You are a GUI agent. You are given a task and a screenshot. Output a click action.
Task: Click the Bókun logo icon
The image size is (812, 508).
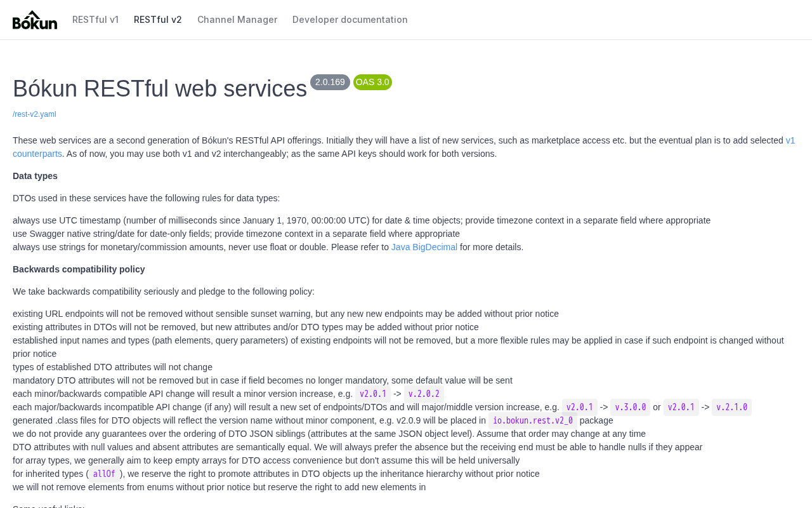tap(35, 20)
